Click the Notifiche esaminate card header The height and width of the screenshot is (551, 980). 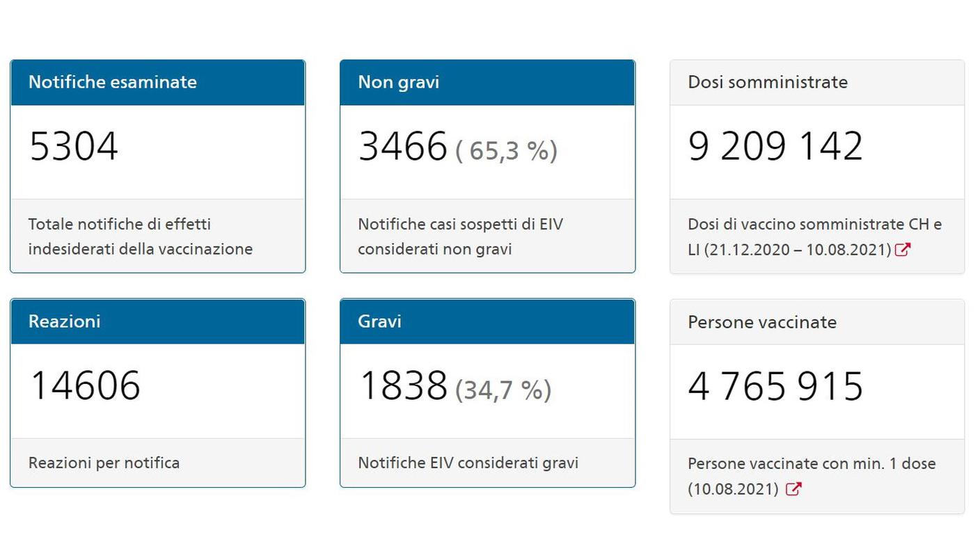click(x=157, y=82)
